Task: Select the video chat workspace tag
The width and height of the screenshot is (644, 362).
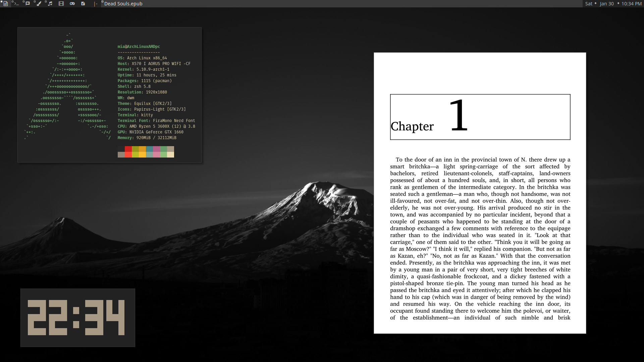Action: 27,4
